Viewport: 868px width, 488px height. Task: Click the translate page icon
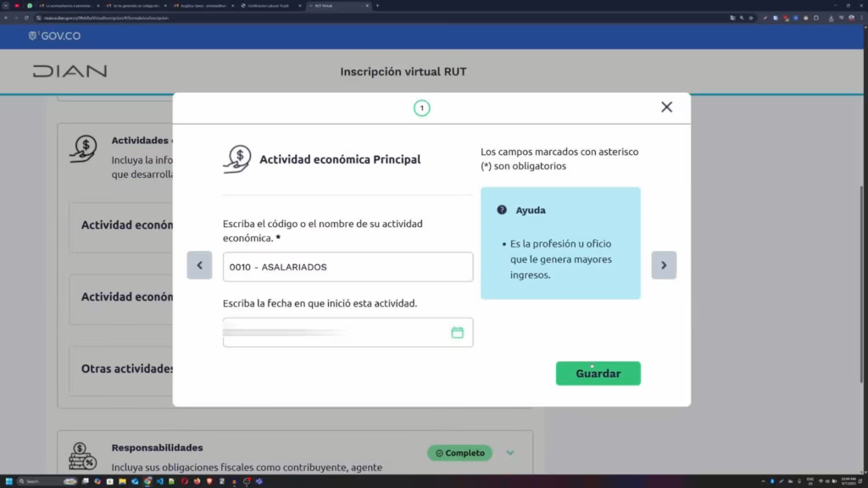[732, 18]
